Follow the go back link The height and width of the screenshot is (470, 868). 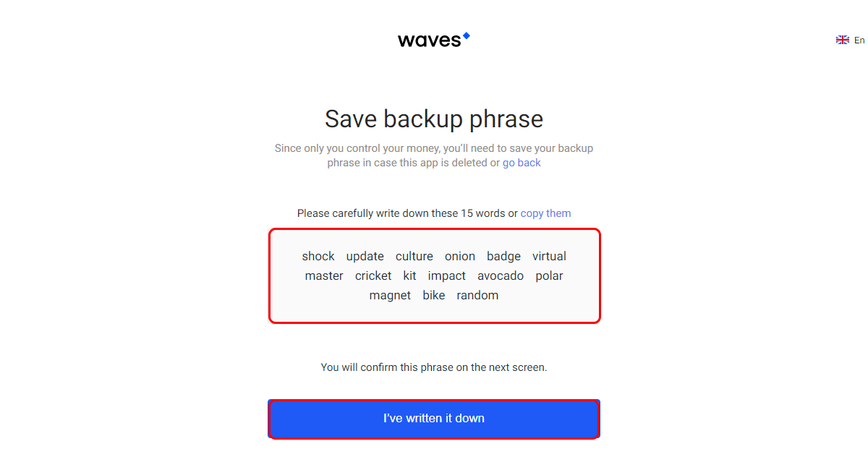(x=522, y=163)
